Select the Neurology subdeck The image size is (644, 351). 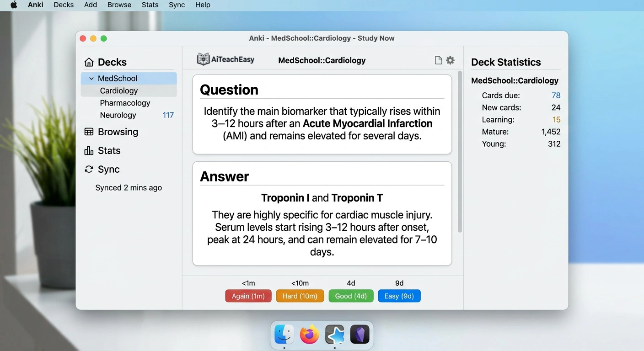click(x=118, y=115)
